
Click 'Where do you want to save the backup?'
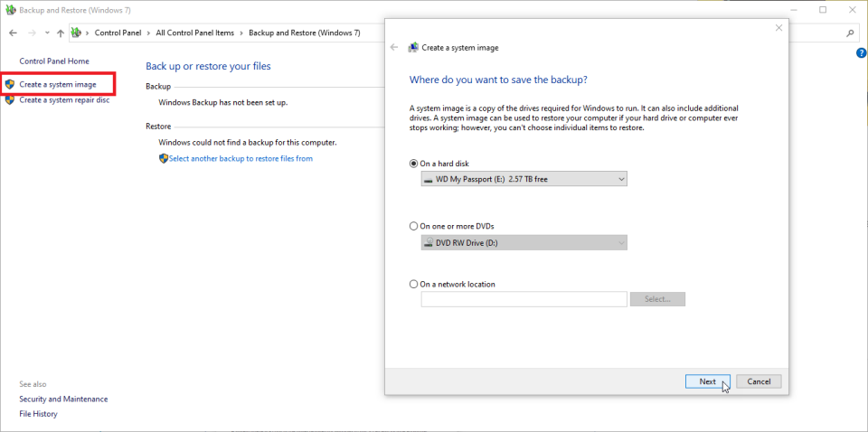(x=498, y=80)
